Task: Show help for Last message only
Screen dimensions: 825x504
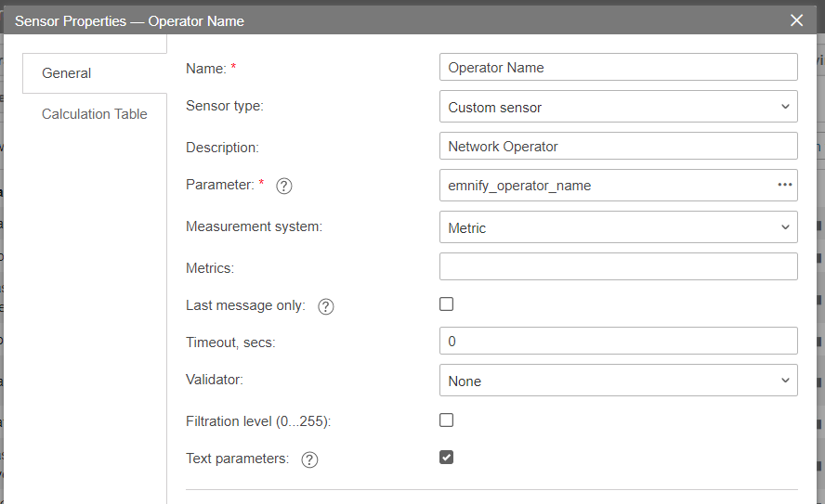Action: tap(325, 306)
